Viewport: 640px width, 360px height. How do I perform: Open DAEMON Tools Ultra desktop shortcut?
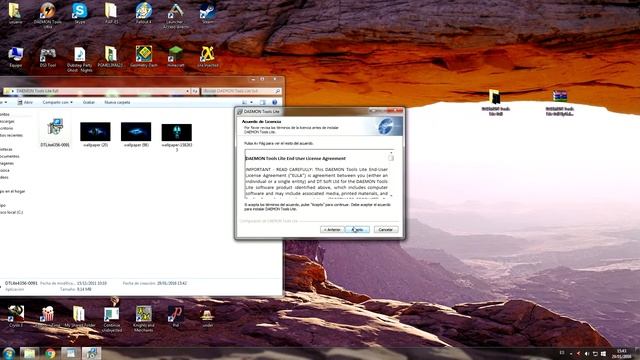47,15
